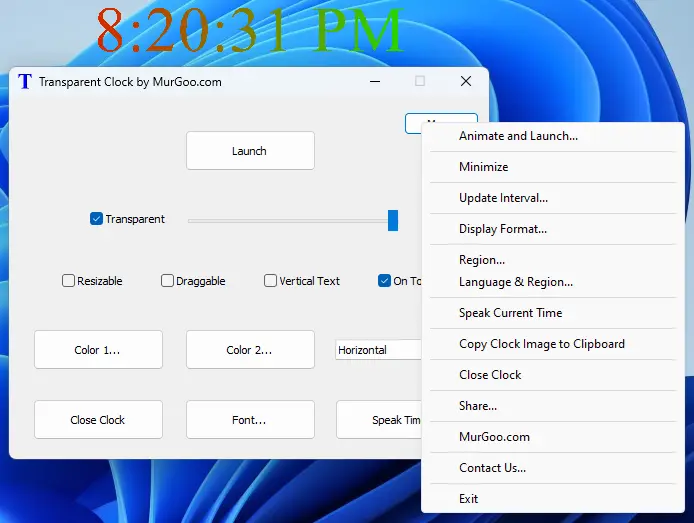Uncheck the Transparent checkbox
This screenshot has width=694, height=523.
click(x=97, y=219)
